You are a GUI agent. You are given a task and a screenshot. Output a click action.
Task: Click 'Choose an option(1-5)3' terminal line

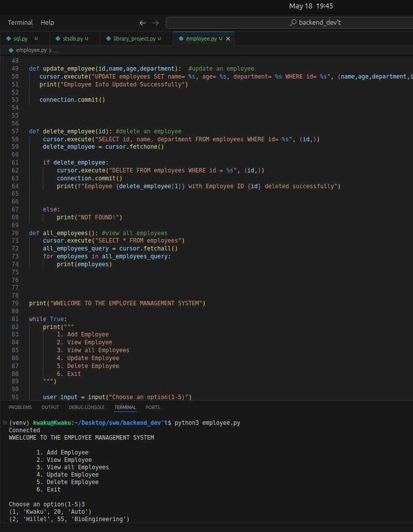[47, 504]
